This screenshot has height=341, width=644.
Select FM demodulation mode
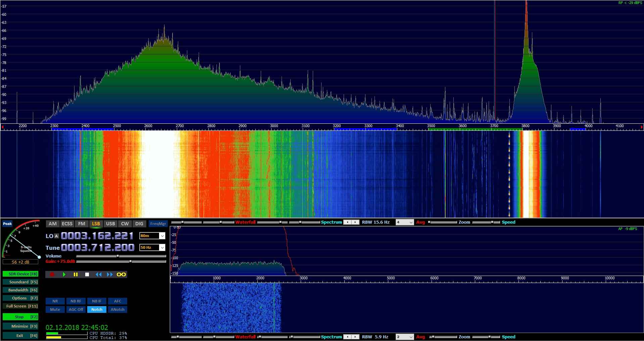tap(82, 224)
